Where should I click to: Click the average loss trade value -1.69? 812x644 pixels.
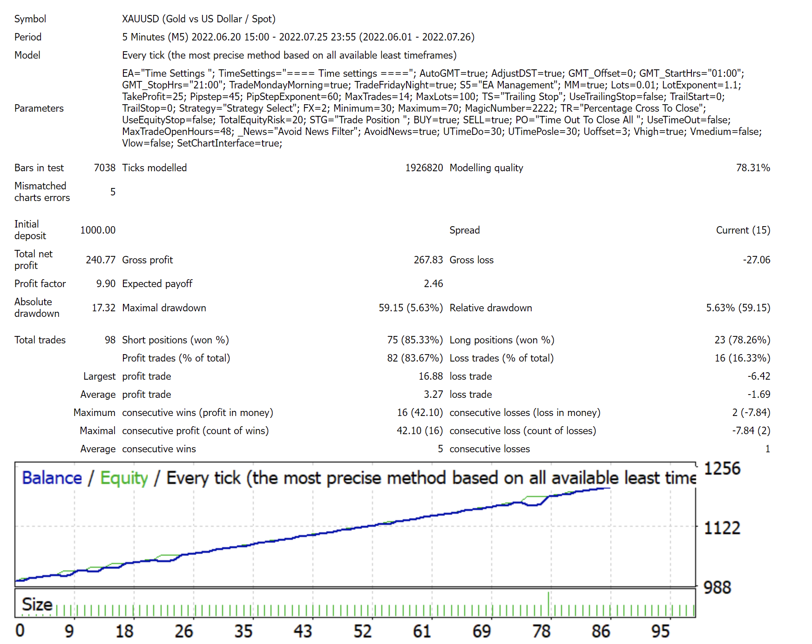coord(759,395)
